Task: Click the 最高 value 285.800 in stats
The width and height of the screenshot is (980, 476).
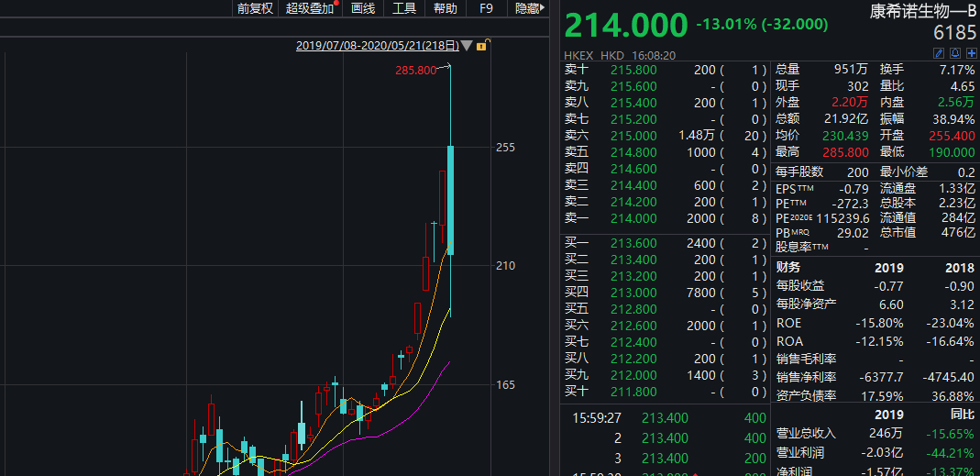Action: pos(847,152)
